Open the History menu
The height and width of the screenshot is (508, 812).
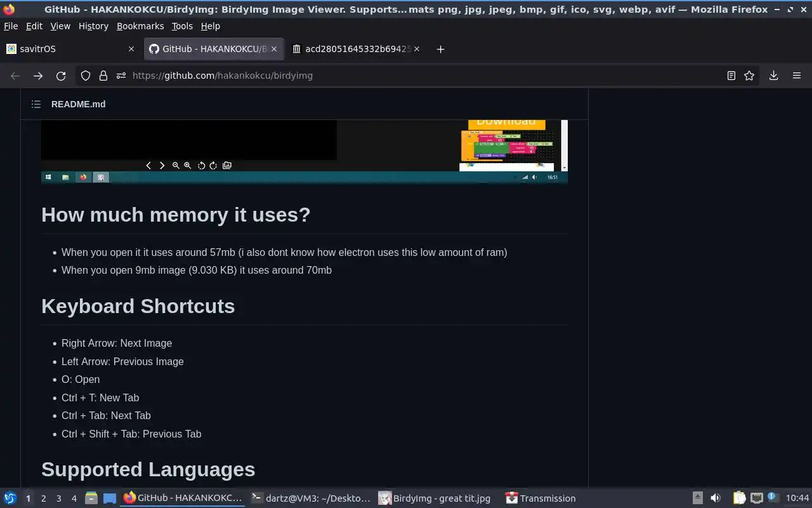[93, 26]
